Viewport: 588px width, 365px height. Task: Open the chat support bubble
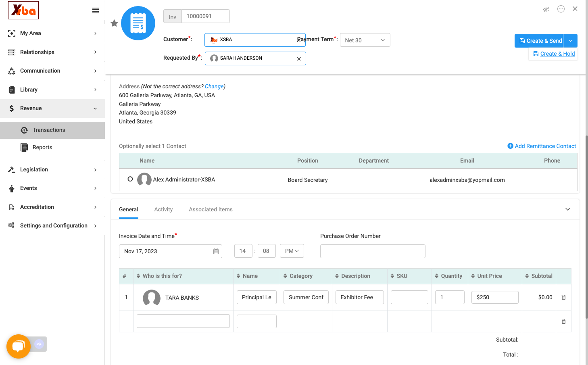click(19, 346)
